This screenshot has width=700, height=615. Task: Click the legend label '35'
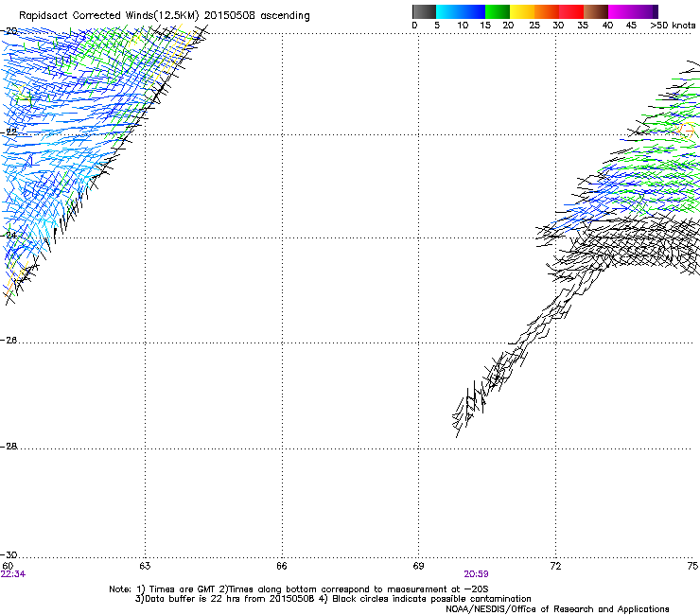tap(583, 26)
